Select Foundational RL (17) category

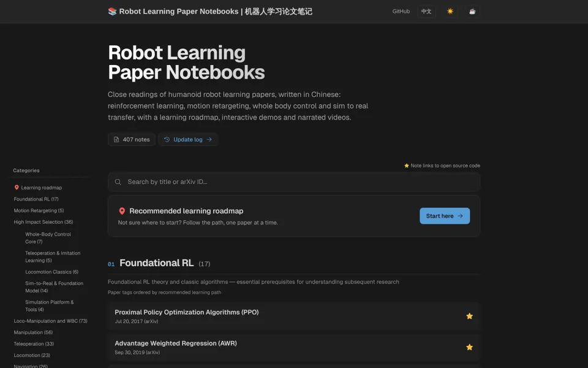pos(36,199)
